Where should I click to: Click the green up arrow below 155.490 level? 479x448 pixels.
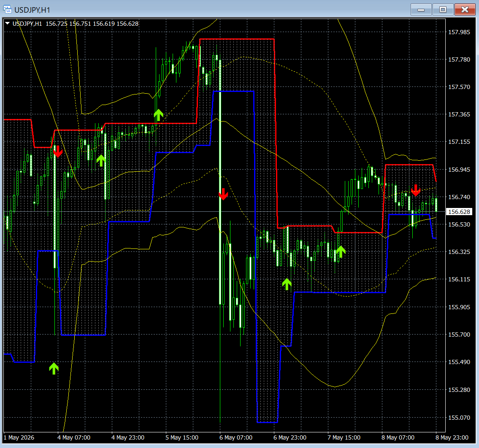pos(54,368)
